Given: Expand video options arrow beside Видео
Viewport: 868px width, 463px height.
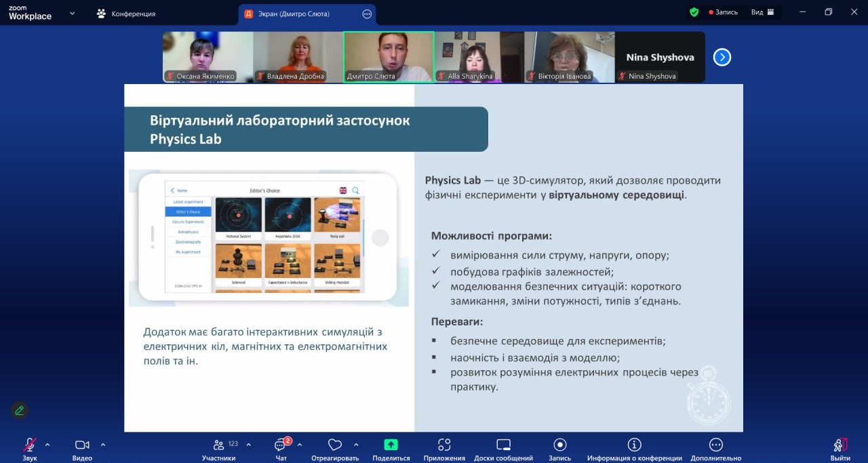Looking at the screenshot, I should point(103,445).
